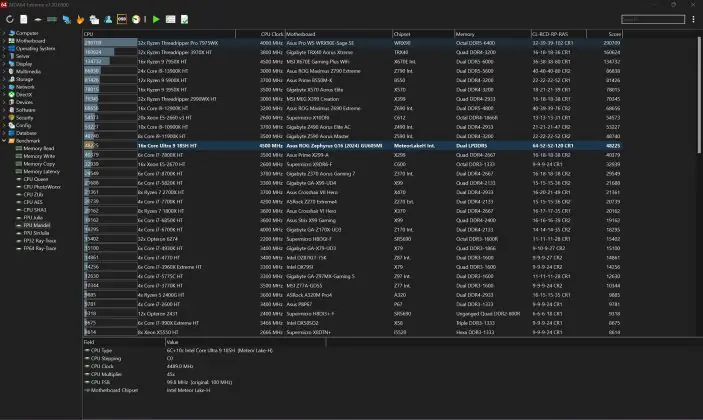
Task: Click the user silhouette toolbar icon
Action: pyautogui.click(x=108, y=19)
